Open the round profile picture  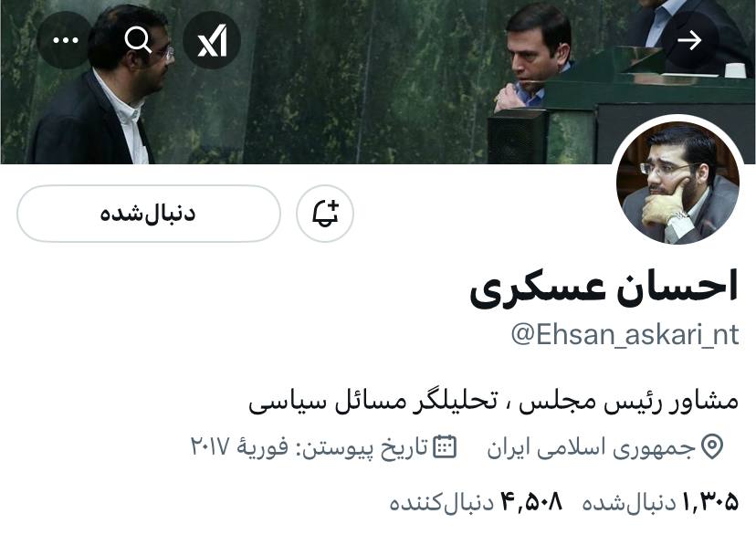[x=677, y=183]
